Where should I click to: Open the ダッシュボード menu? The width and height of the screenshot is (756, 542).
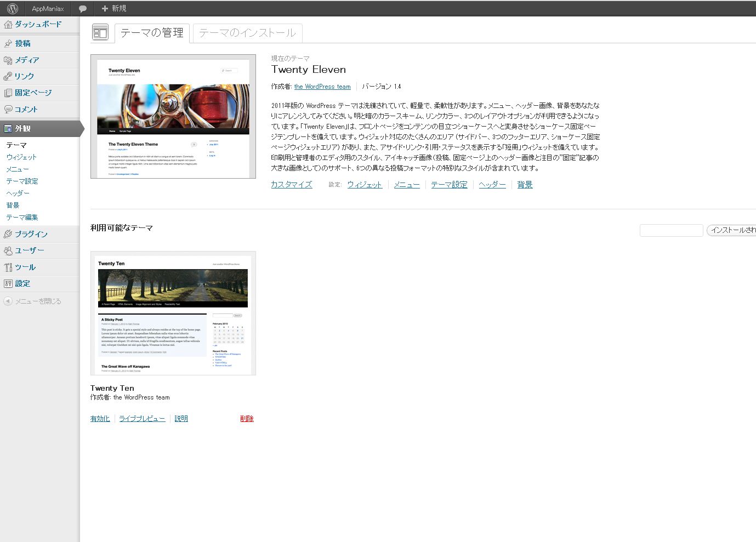[39, 24]
